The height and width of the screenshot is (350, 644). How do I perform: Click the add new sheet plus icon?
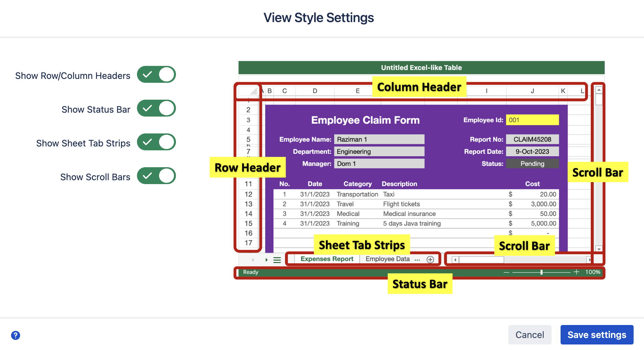coord(431,259)
